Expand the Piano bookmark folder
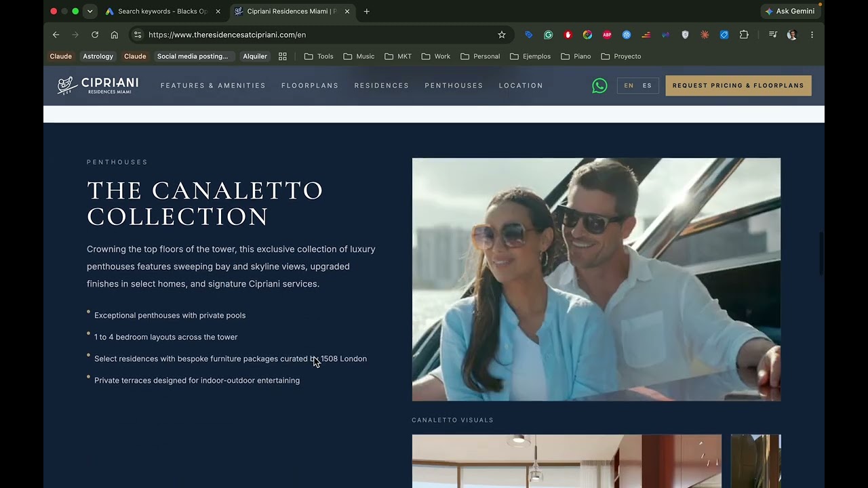This screenshot has height=488, width=868. [576, 56]
